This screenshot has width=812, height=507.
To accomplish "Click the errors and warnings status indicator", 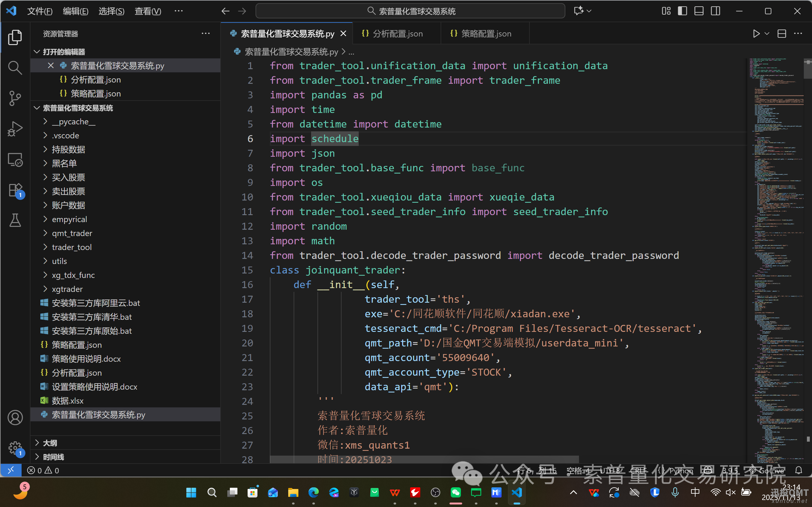I will point(43,471).
